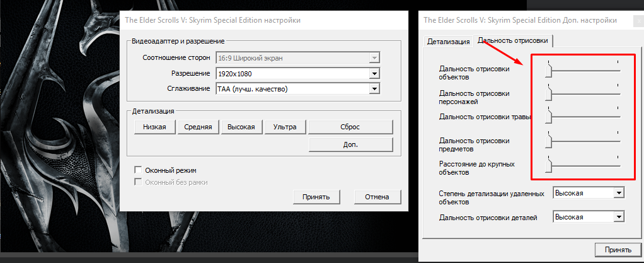644x263 pixels.
Task: Click Принять in the main настройки window
Action: click(x=316, y=197)
